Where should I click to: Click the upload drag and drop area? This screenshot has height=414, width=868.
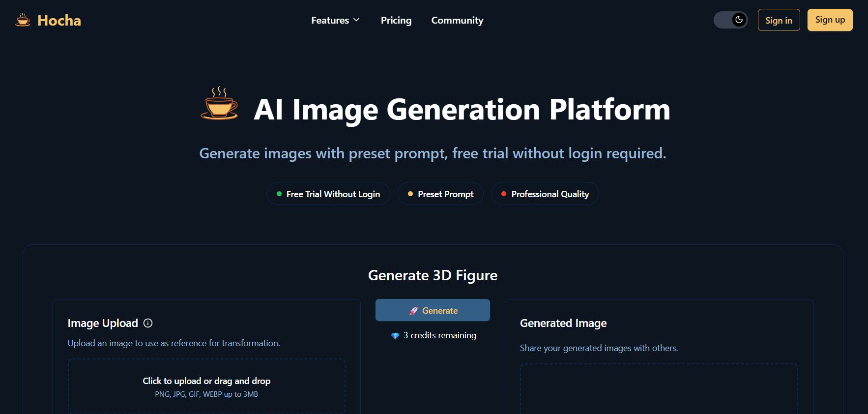[206, 386]
